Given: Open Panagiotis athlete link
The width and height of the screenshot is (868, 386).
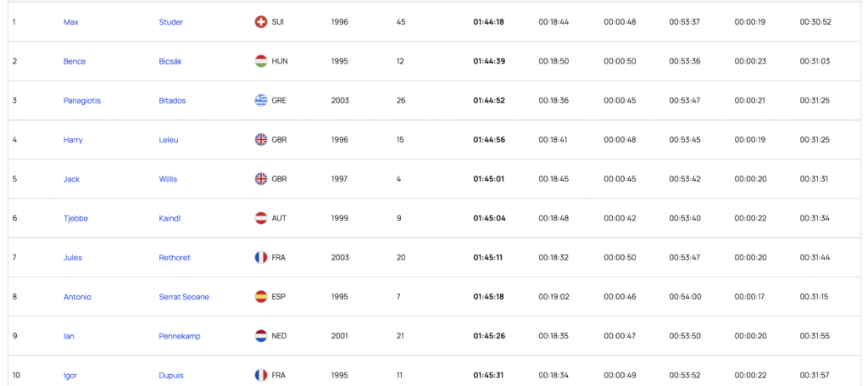Looking at the screenshot, I should click(x=82, y=100).
